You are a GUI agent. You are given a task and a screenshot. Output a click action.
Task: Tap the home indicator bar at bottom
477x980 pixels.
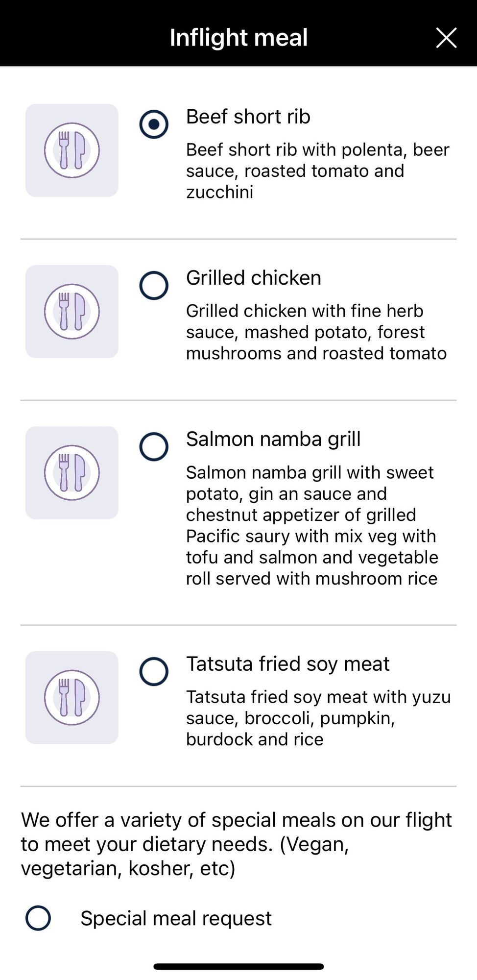(238, 967)
